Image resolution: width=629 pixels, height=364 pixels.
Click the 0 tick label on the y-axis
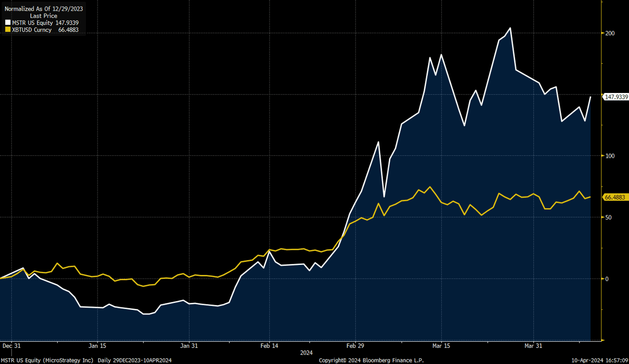[x=607, y=279]
